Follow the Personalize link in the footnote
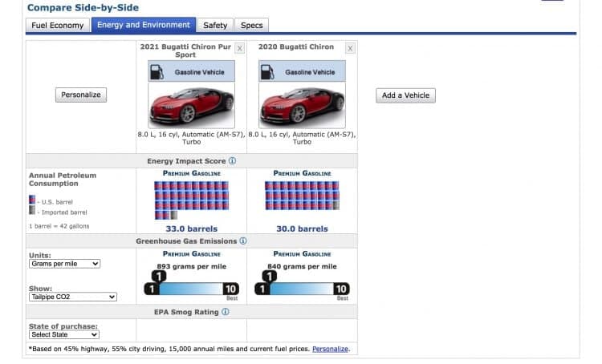602x364 pixels. [x=331, y=349]
